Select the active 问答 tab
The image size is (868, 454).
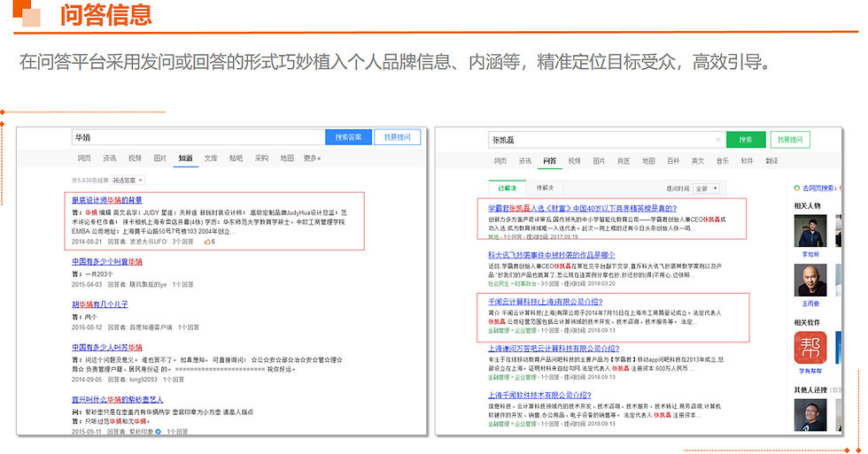550,161
